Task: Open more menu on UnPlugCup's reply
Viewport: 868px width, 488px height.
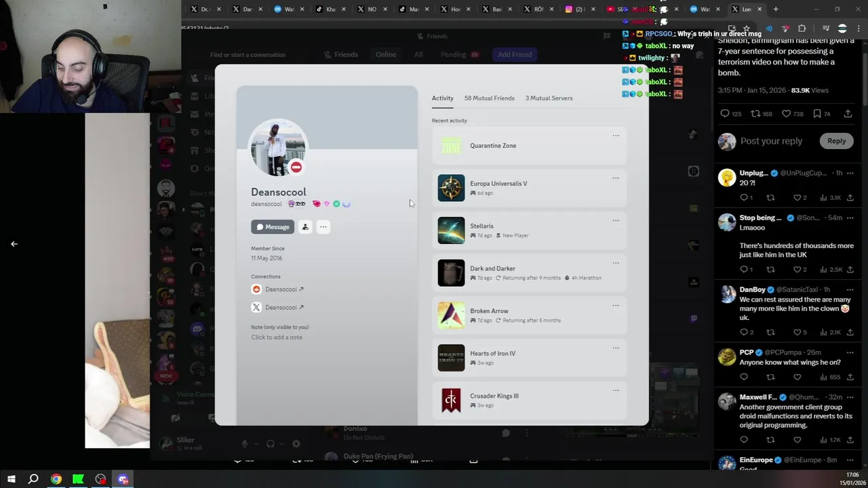Action: [x=850, y=174]
